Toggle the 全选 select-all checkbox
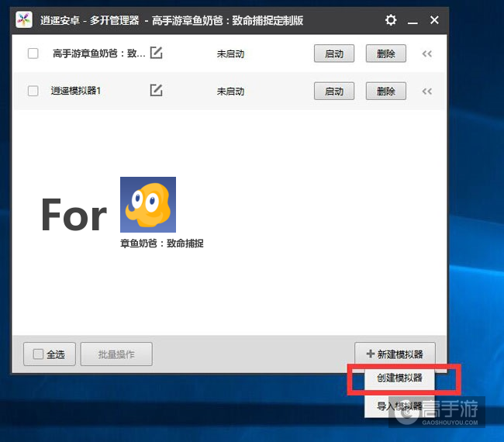 coord(38,354)
